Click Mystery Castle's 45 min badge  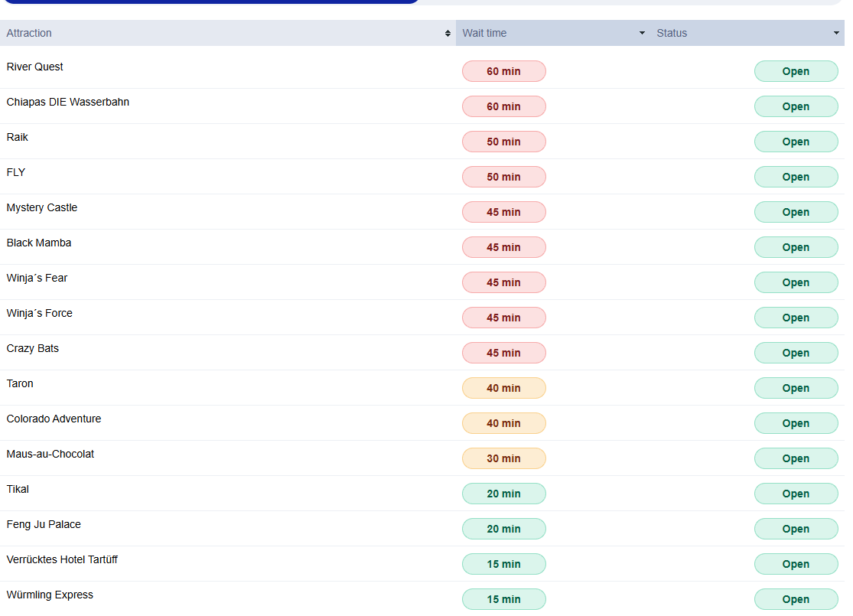click(x=503, y=212)
